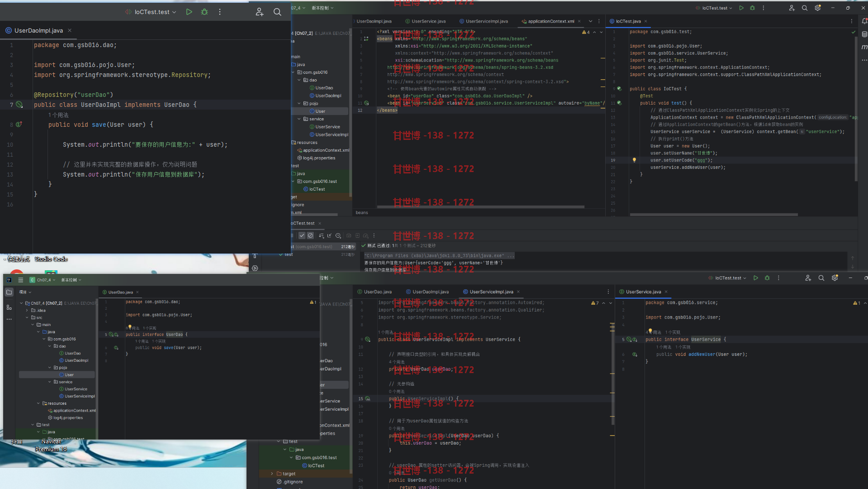The height and width of the screenshot is (489, 868).
Task: Open Structure tool window in bottom-left window
Action: pos(9,307)
